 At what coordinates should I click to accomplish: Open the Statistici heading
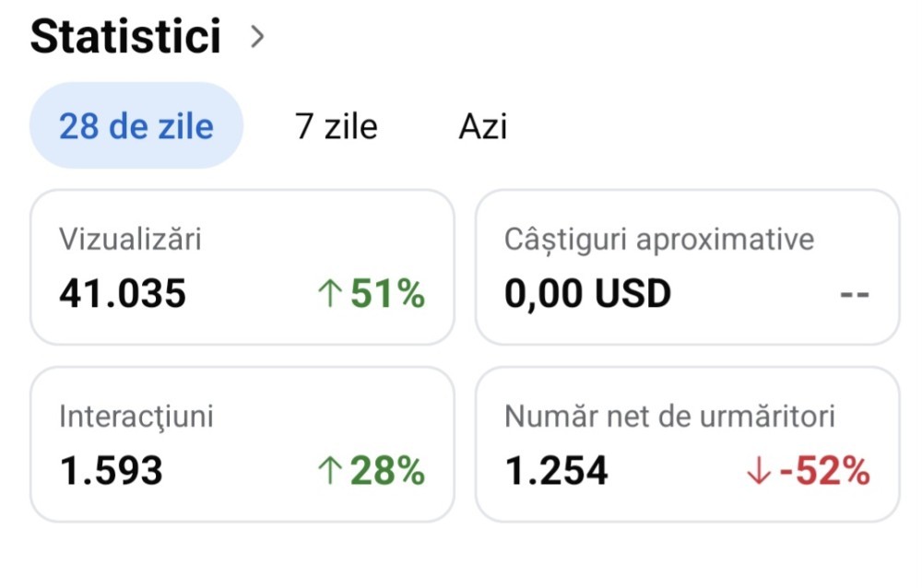125,37
